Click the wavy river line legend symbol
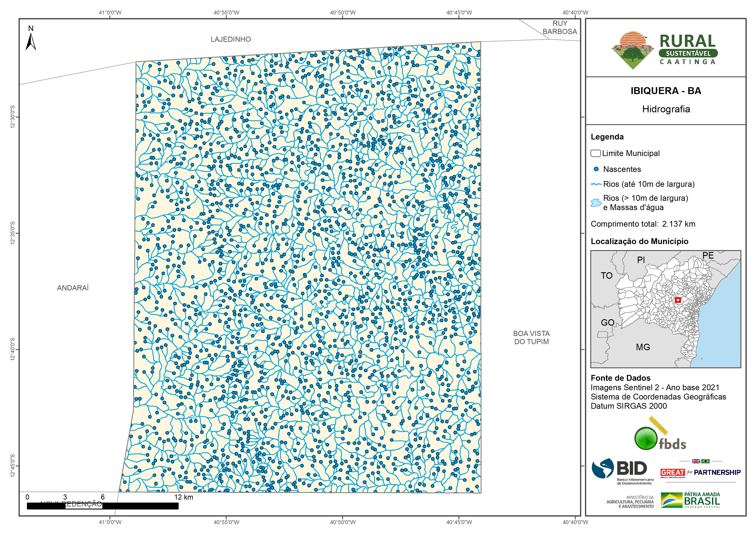The image size is (756, 534). [596, 184]
